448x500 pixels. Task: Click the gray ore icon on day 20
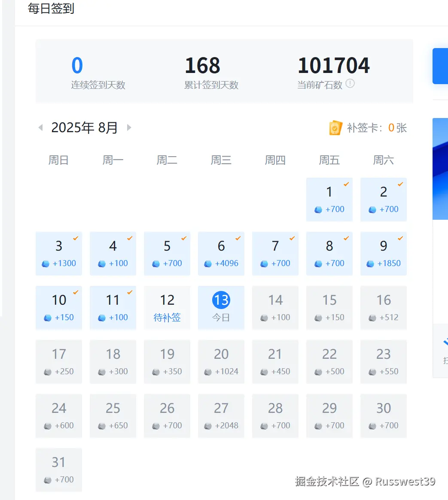208,372
